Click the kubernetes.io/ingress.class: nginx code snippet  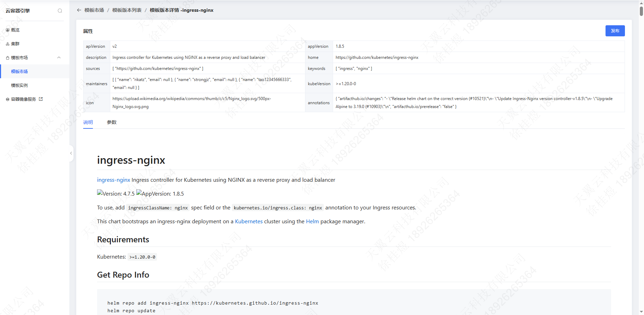point(278,208)
